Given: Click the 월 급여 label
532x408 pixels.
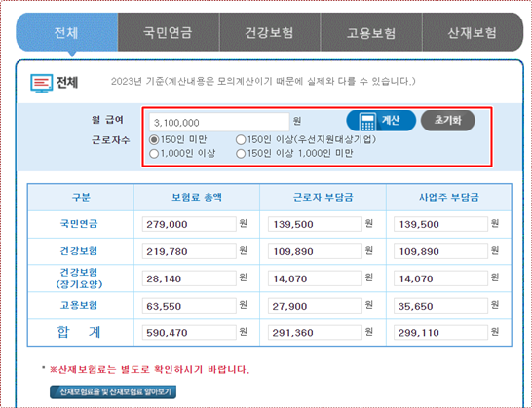Looking at the screenshot, I should point(107,120).
